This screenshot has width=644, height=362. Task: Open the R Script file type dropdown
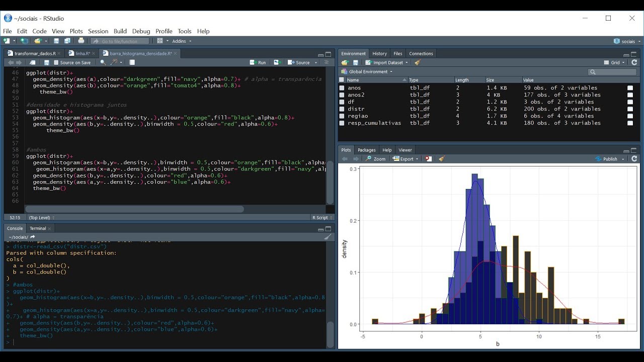click(321, 218)
